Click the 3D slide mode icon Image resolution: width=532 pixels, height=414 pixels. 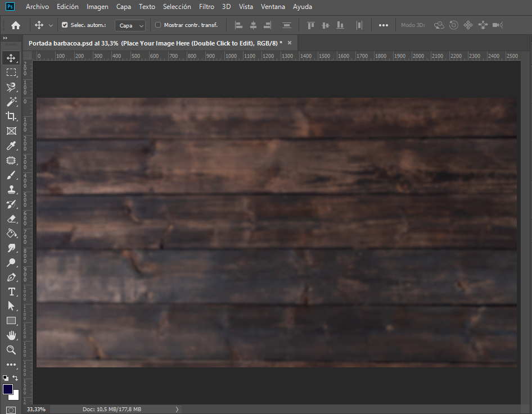click(x=483, y=25)
